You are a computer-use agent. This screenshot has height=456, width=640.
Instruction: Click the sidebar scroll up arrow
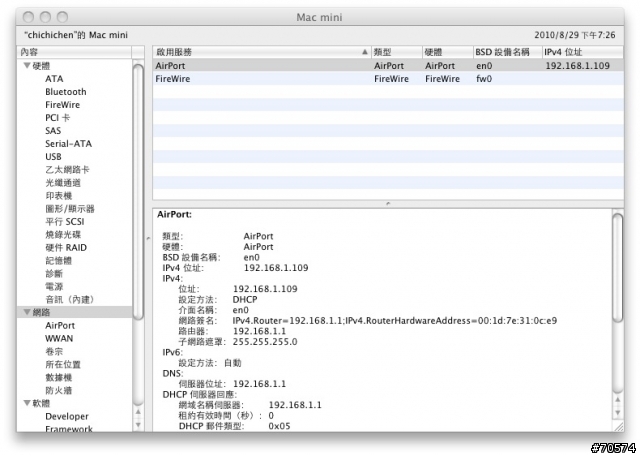pyautogui.click(x=138, y=412)
